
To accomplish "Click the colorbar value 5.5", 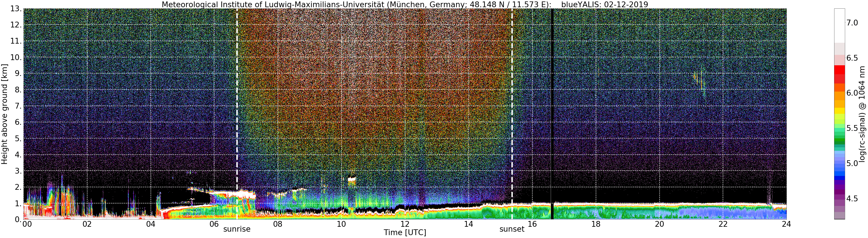I will pos(852,128).
